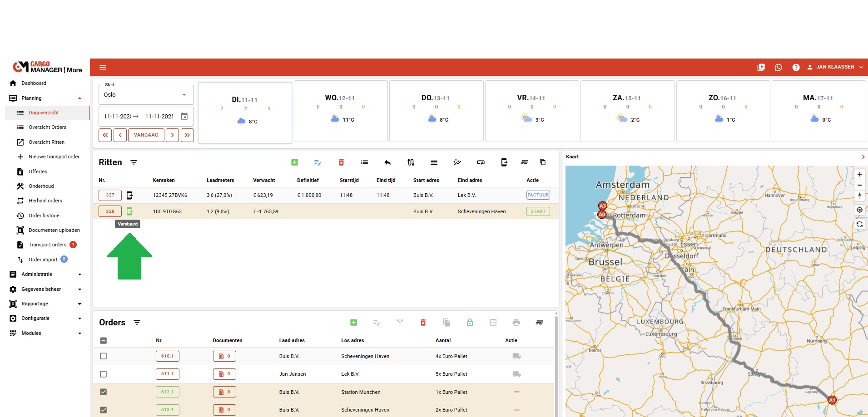Click the bulleted list icon in Ritten toolbar
Image resolution: width=868 pixels, height=417 pixels.
point(364,162)
